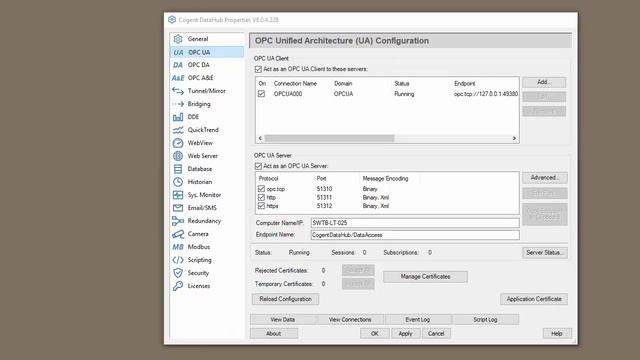Viewport: 640px width, 360px height.
Task: Click the Bridging arrow icon
Action: [x=178, y=104]
